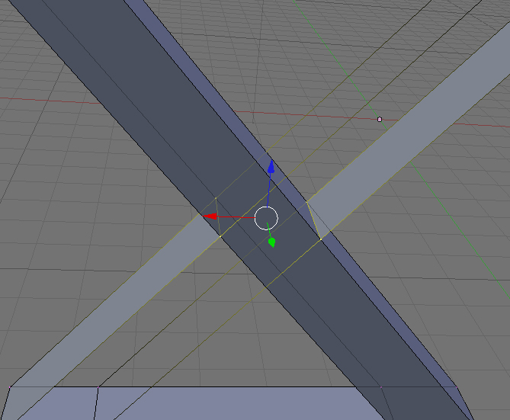Click the white circle at manipulator center
This screenshot has height=420, width=510.
pyautogui.click(x=266, y=218)
